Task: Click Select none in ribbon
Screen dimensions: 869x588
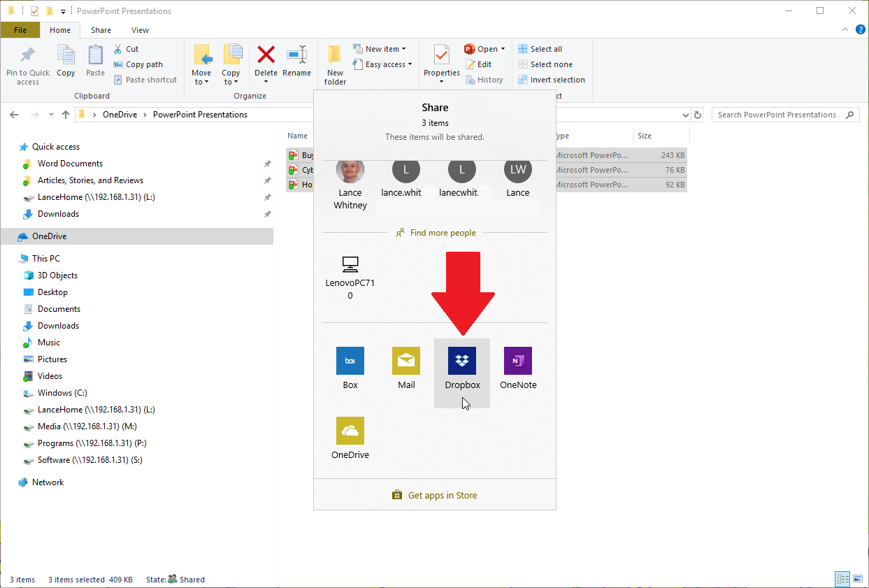Action: point(545,64)
